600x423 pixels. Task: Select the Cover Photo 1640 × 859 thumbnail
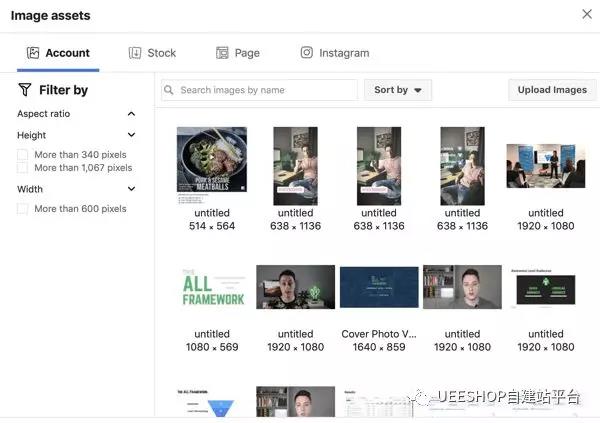coord(379,288)
